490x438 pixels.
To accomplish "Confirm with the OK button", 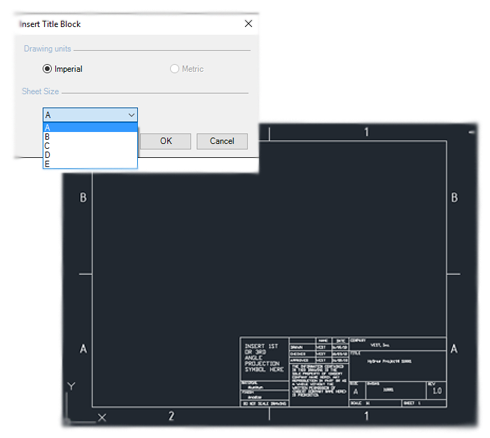I will click(166, 141).
